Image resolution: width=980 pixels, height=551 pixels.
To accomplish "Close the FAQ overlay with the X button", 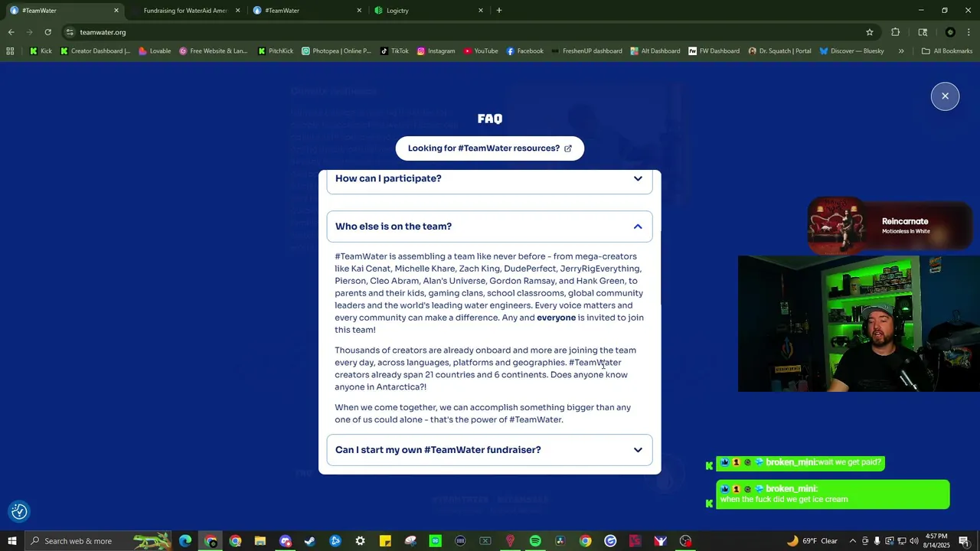I will click(x=945, y=96).
